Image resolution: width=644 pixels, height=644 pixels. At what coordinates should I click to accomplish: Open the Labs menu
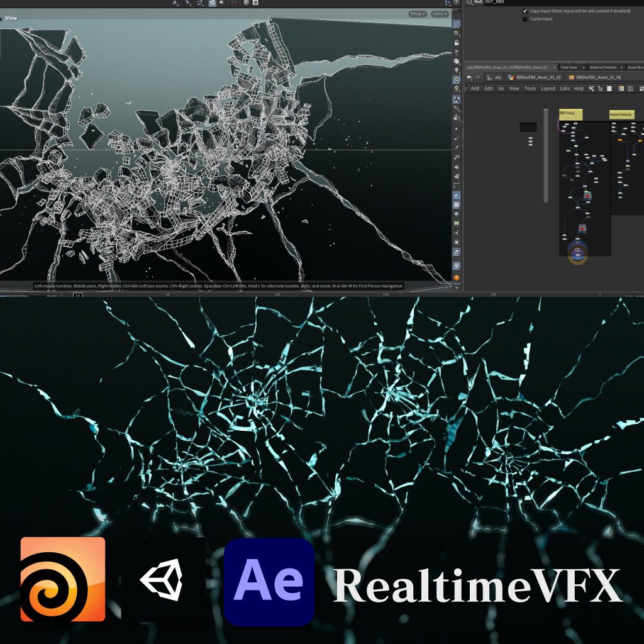[x=565, y=89]
